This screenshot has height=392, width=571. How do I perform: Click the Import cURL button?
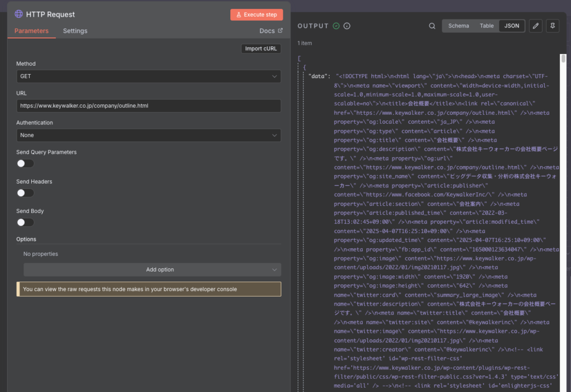click(x=260, y=48)
